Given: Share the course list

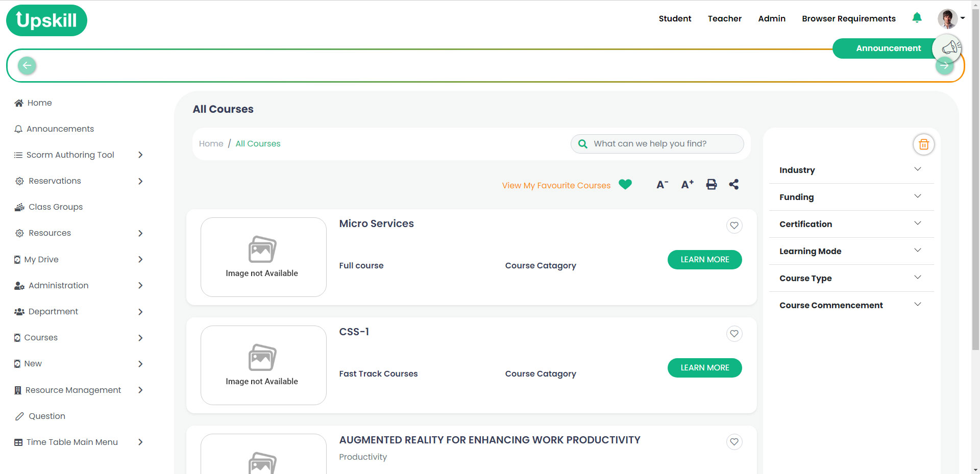Looking at the screenshot, I should pyautogui.click(x=733, y=184).
